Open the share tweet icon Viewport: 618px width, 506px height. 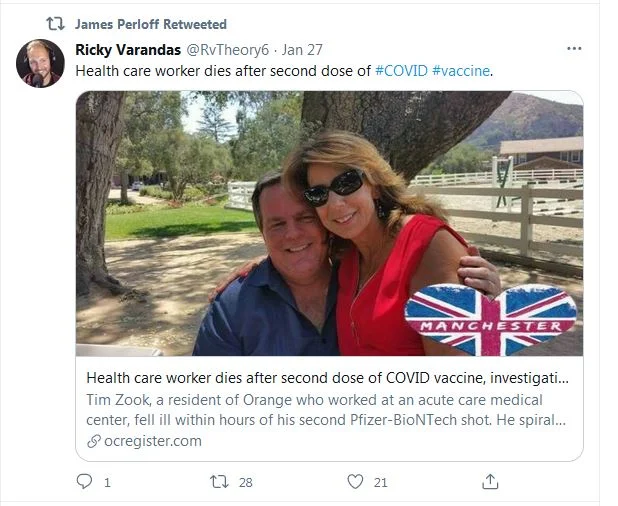click(490, 482)
